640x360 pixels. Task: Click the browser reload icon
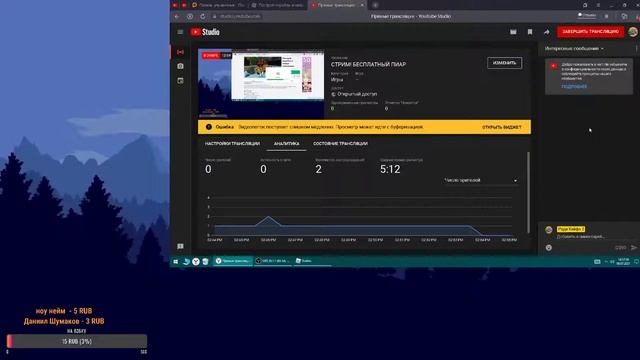coord(203,16)
